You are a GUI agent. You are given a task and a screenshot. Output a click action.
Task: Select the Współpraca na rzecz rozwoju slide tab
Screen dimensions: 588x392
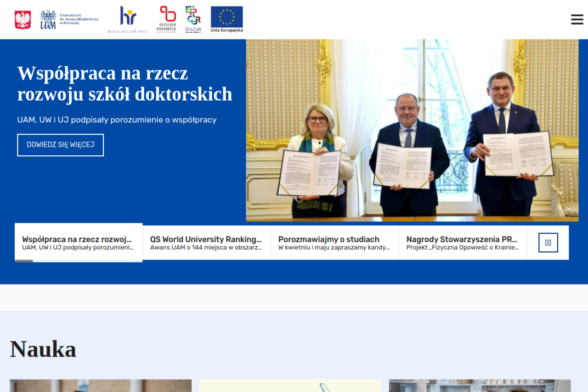tap(78, 242)
